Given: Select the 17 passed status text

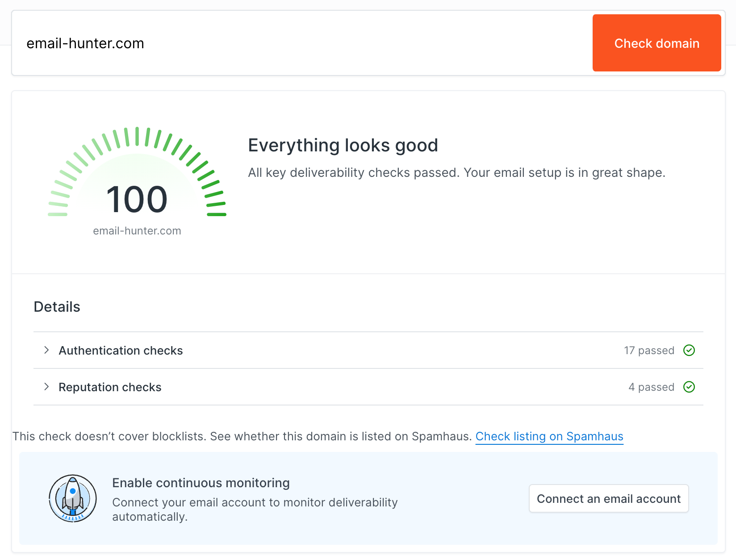Looking at the screenshot, I should [x=649, y=351].
